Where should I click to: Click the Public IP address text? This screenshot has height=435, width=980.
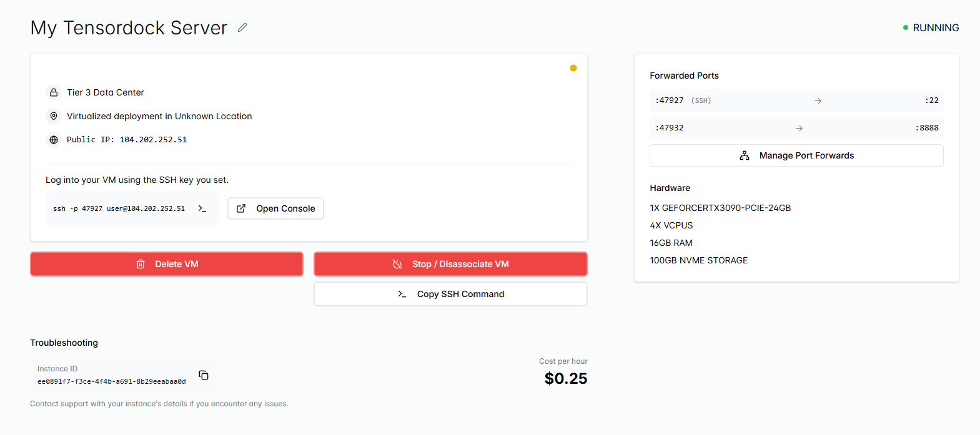[153, 140]
